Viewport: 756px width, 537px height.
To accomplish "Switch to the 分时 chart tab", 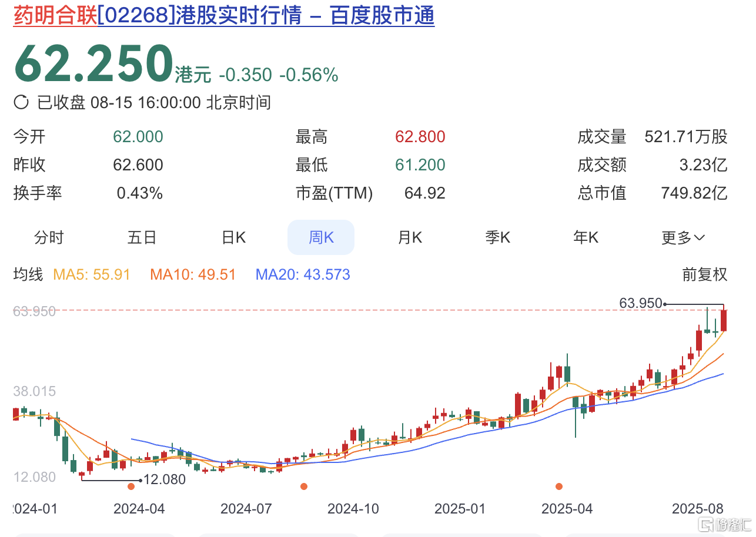I will tap(49, 237).
